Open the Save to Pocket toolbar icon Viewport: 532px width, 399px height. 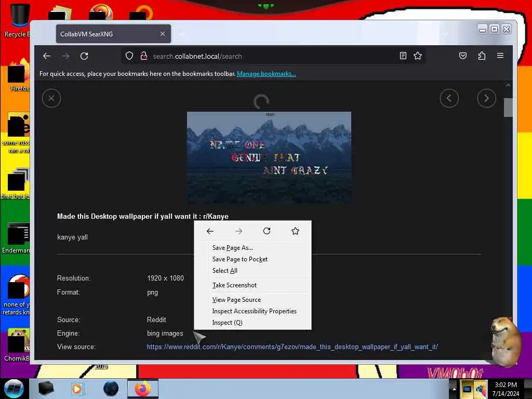(463, 56)
